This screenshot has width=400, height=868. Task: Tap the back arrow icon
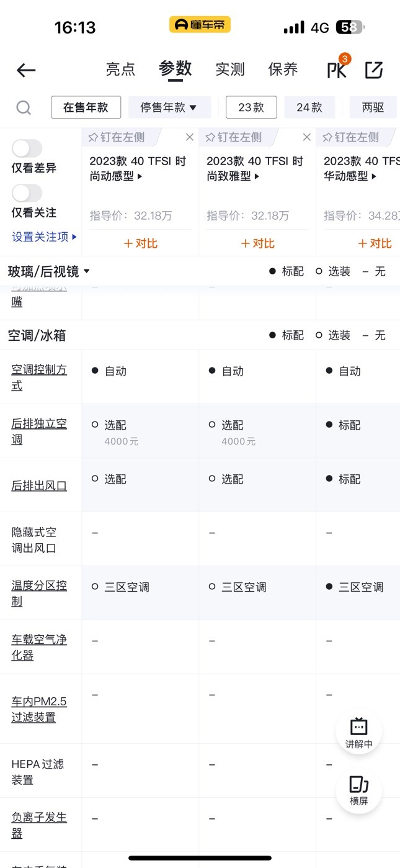pos(26,70)
